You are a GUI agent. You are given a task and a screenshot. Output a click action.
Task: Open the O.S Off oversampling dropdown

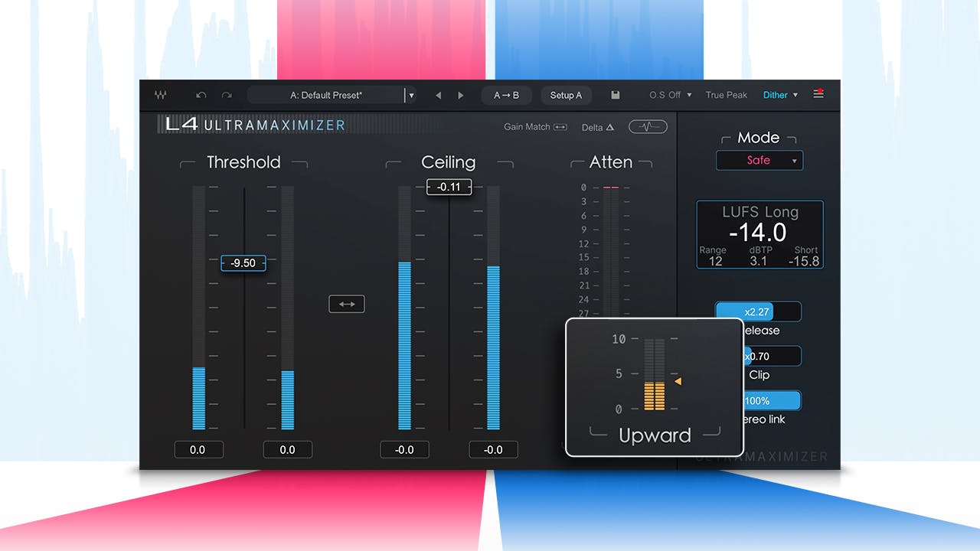point(668,94)
